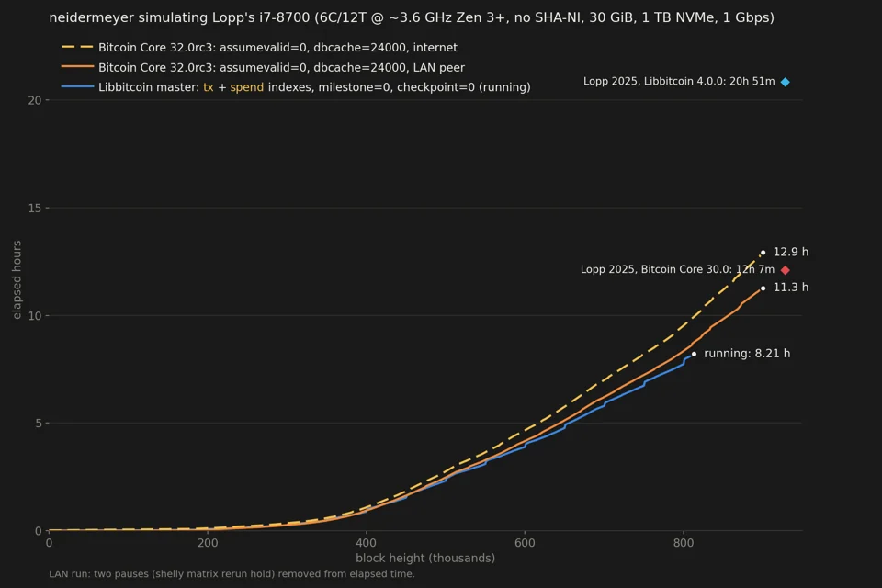Image resolution: width=882 pixels, height=588 pixels.
Task: Select the blue Libbitcoin legend line sample
Action: pyautogui.click(x=77, y=86)
